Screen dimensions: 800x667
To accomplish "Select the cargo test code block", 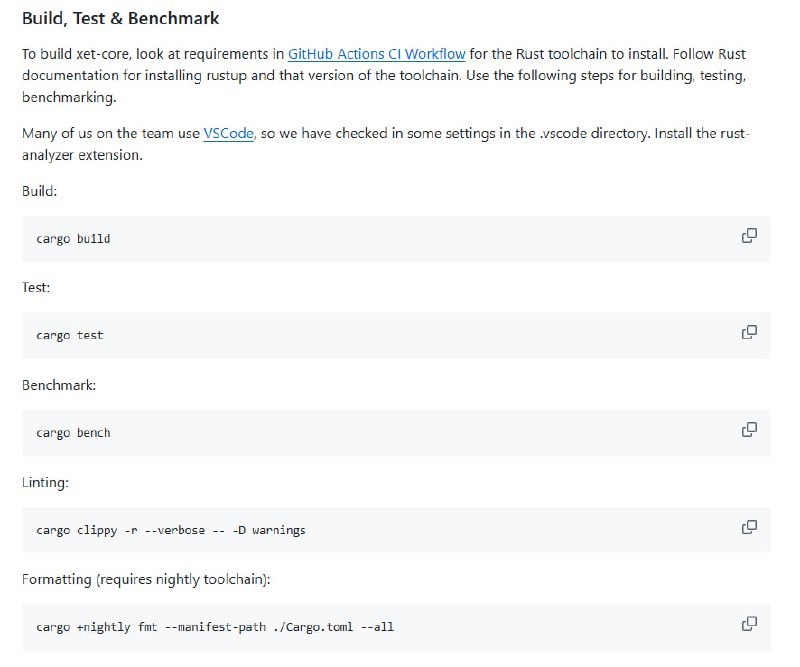I will click(71, 336).
